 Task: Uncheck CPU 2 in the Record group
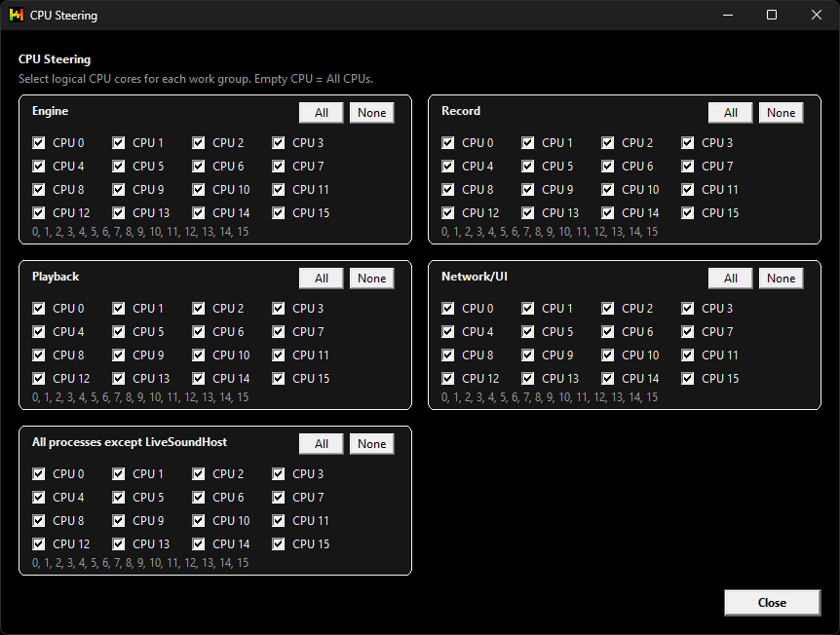pos(607,143)
